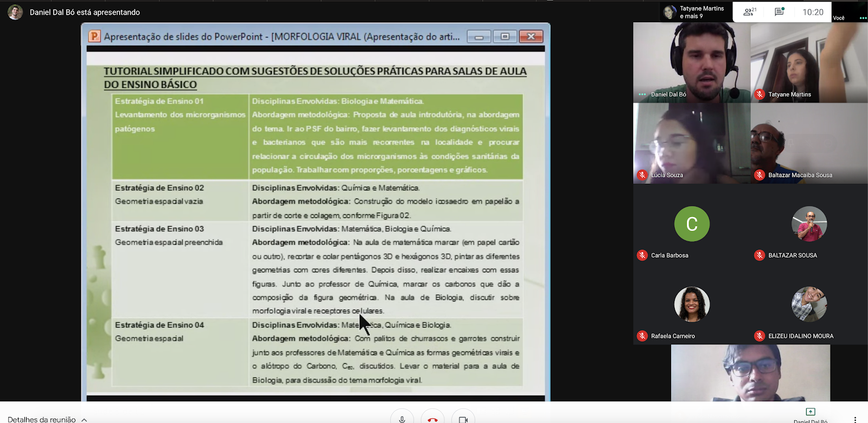Click Levantamento dos microrganismos patógenos text

click(x=180, y=121)
